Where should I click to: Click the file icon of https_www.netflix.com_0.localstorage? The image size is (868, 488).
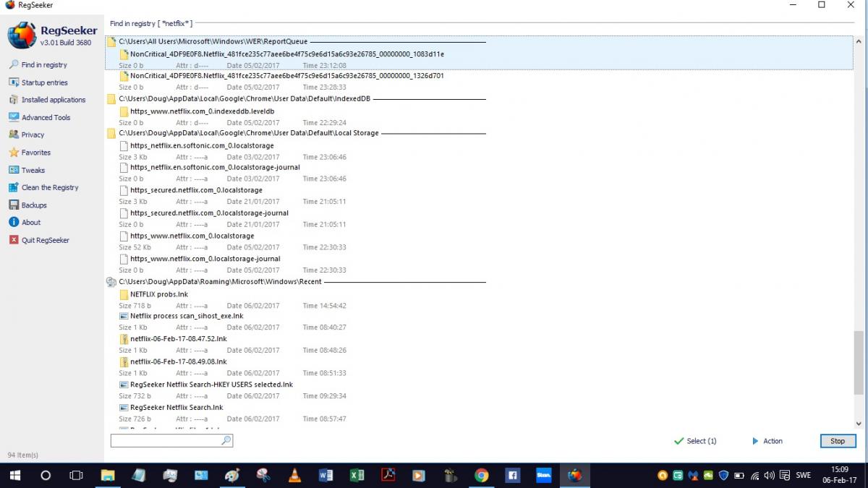click(124, 236)
